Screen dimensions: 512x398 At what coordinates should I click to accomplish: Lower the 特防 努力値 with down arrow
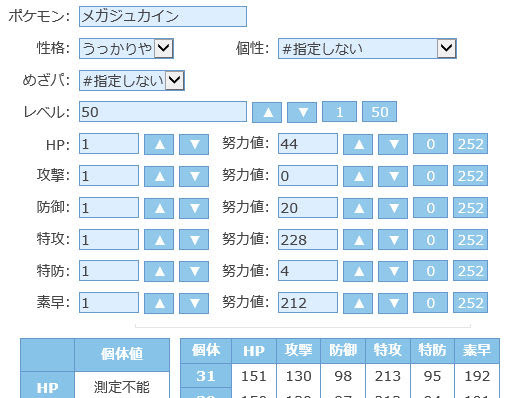393,271
